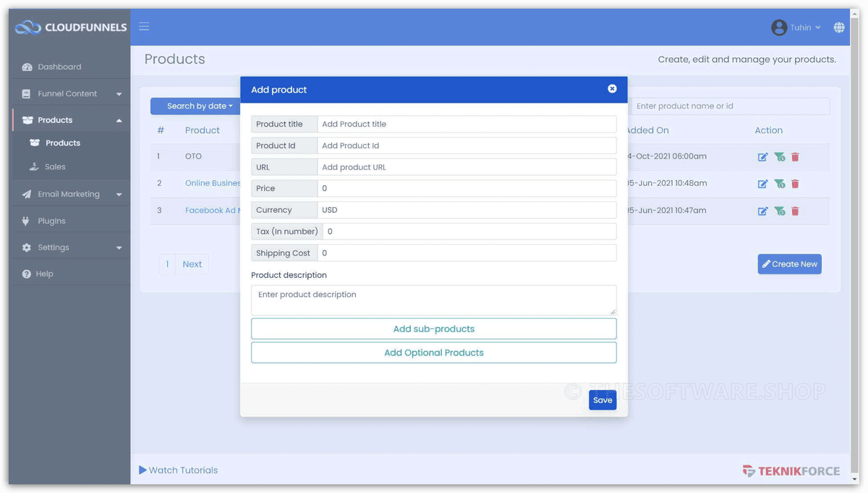Open the globe language icon

tap(839, 28)
